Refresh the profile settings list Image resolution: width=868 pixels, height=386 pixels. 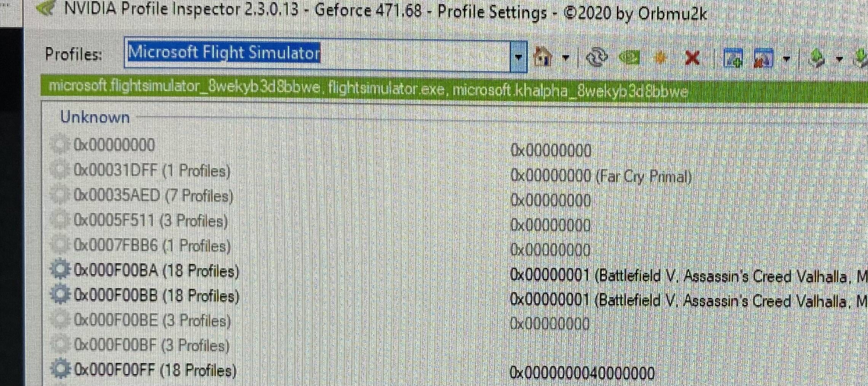click(597, 58)
